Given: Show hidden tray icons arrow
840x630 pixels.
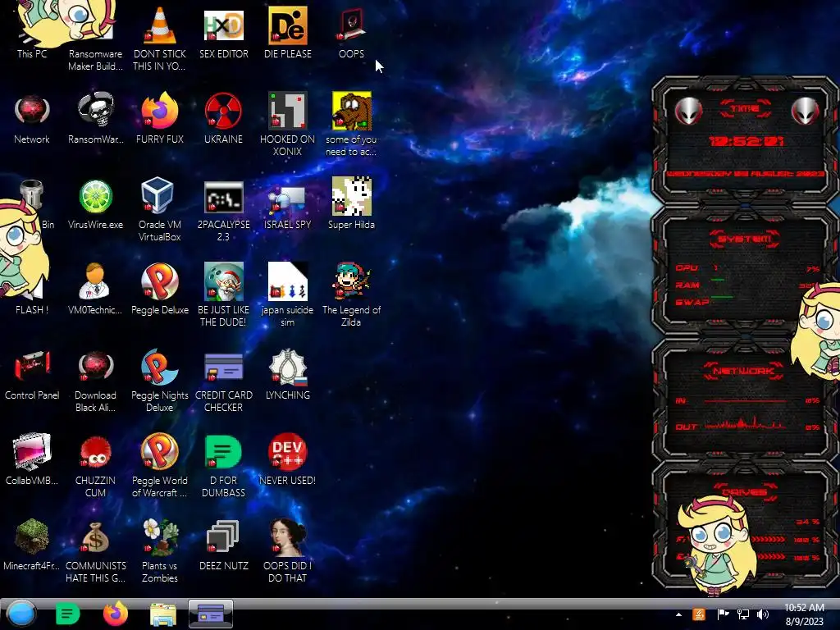Looking at the screenshot, I should (678, 614).
